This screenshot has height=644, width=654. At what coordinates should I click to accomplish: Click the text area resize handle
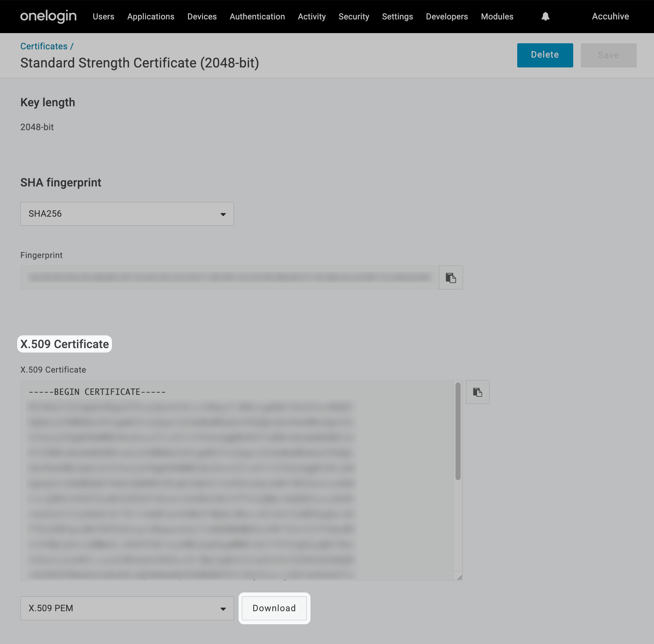(459, 577)
